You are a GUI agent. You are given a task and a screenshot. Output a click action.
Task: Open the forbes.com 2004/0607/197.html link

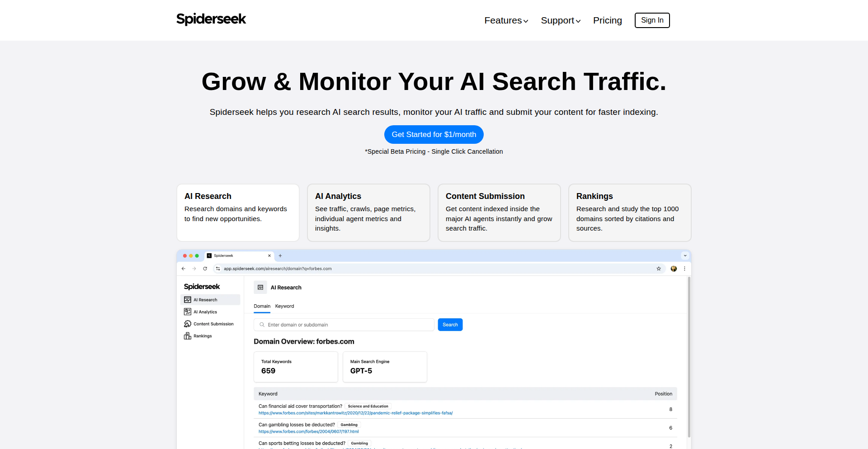click(308, 431)
